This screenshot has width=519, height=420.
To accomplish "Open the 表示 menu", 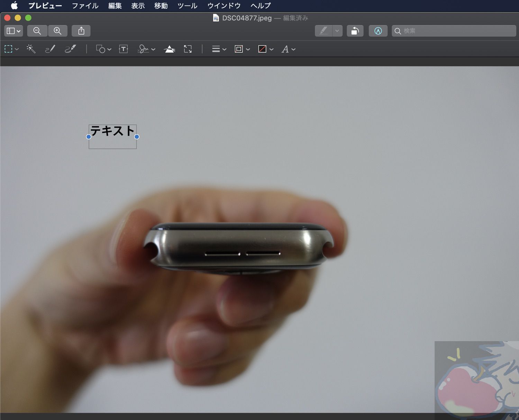I will pos(138,6).
